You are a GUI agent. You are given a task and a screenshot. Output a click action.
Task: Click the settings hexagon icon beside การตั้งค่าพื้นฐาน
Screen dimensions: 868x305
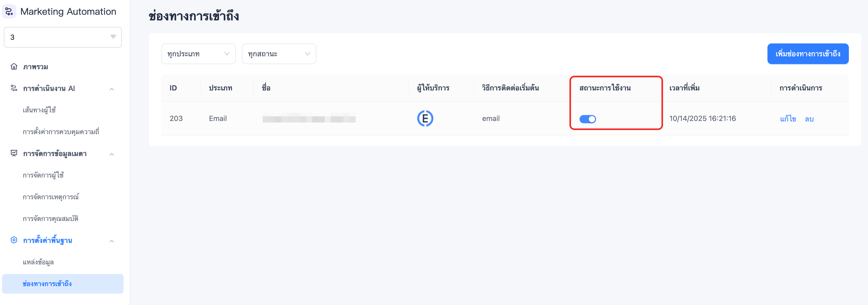[x=14, y=240]
